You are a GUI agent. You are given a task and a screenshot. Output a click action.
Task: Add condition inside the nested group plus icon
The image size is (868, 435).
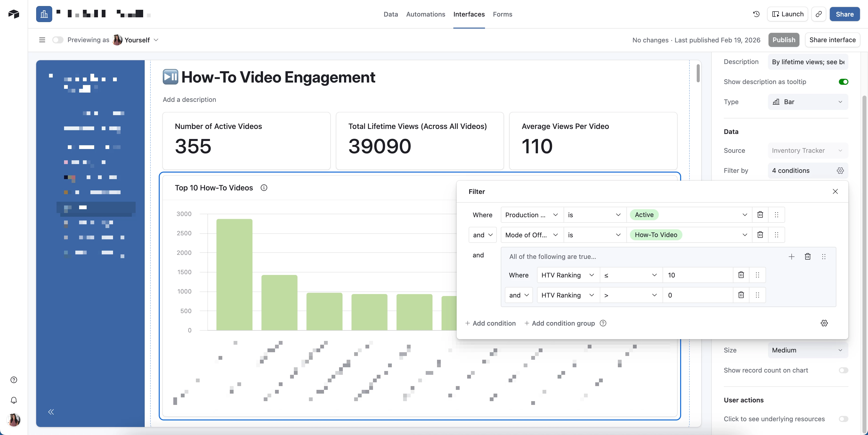click(791, 257)
